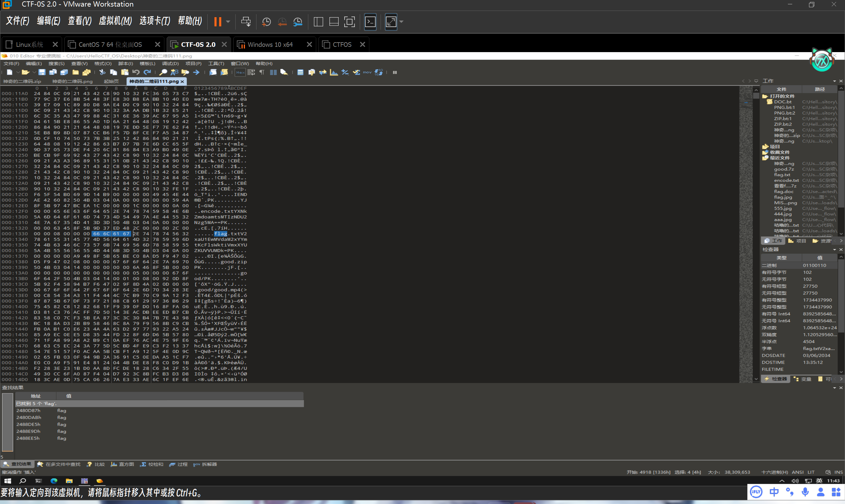
Task: Click the pilcrow paragraph mark icon
Action: click(262, 72)
